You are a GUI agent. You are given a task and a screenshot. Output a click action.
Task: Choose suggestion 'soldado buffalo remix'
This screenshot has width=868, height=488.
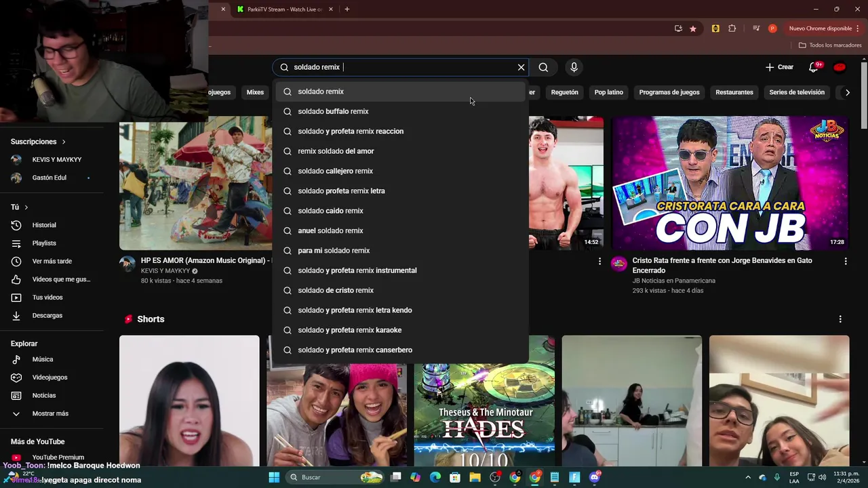400,111
